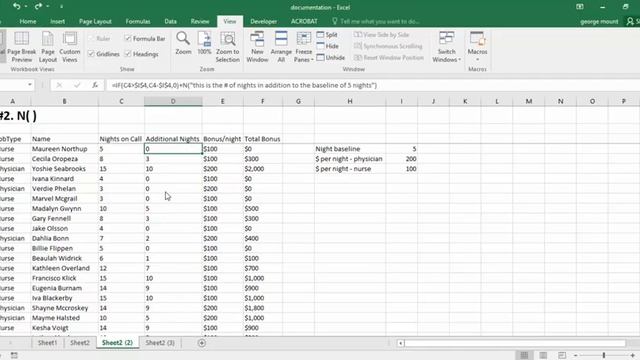This screenshot has height=360, width=640.
Task: Click the cancel X in the formula bar
Action: pyautogui.click(x=59, y=85)
